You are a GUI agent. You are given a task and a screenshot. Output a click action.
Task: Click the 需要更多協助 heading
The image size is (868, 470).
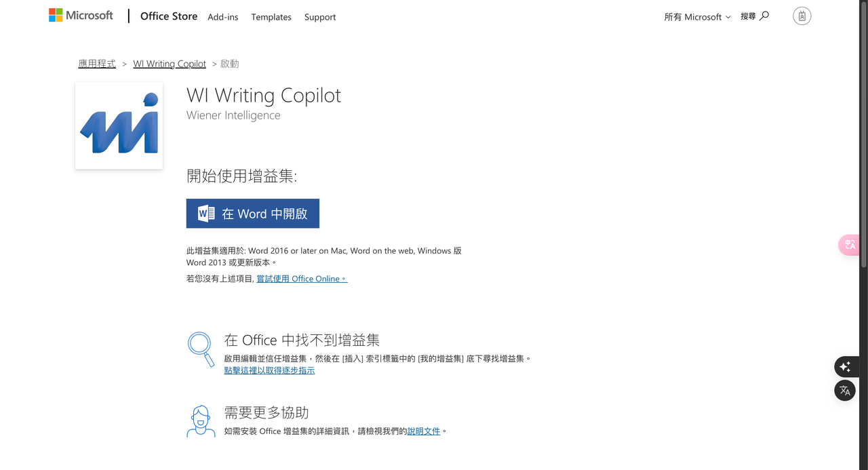point(267,412)
